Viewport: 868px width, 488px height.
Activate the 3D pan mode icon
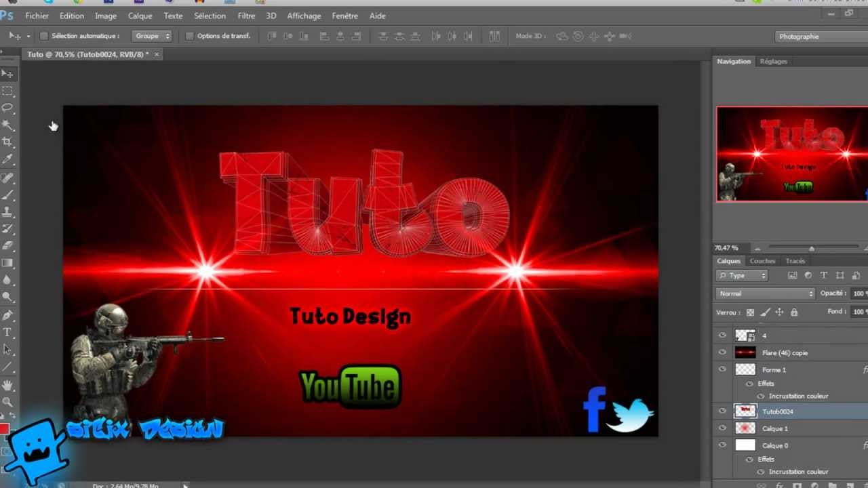[593, 36]
